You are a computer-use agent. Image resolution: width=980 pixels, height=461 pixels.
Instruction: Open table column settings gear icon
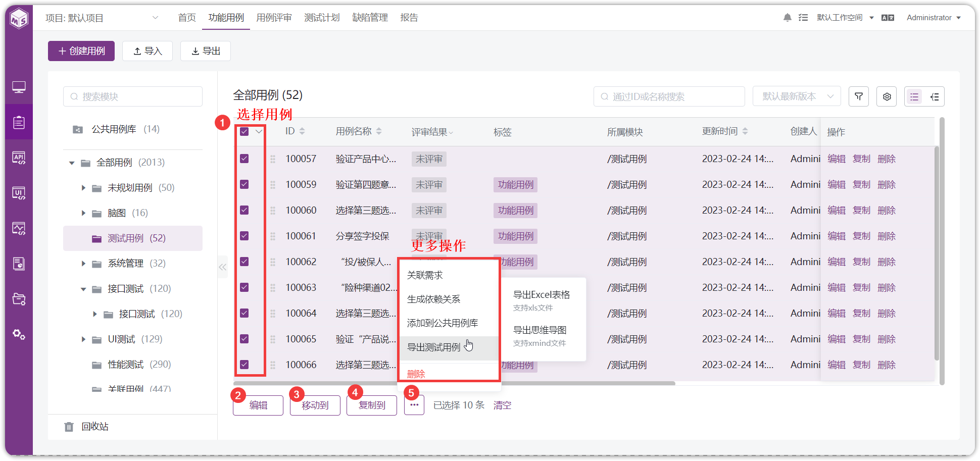pos(887,96)
